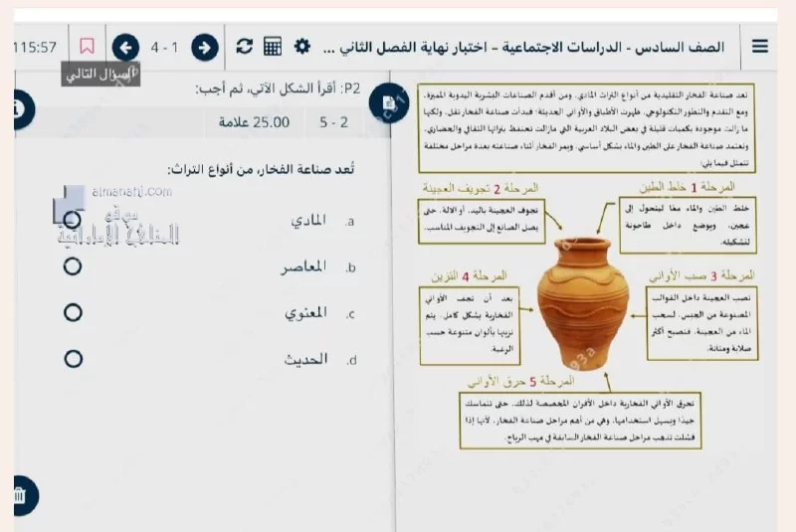The width and height of the screenshot is (796, 532).
Task: Open the settings gear icon
Action: pos(302,46)
